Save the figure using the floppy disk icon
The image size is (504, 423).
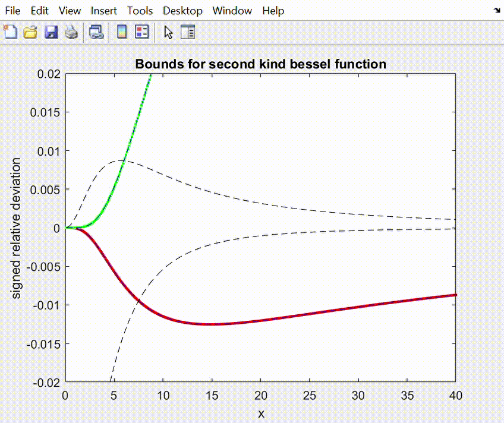click(51, 32)
